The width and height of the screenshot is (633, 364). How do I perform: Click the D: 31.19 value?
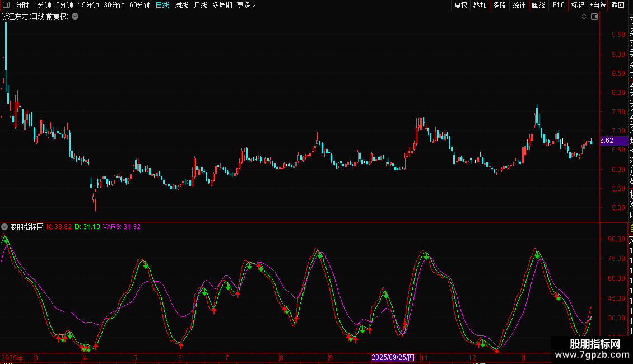[87, 227]
